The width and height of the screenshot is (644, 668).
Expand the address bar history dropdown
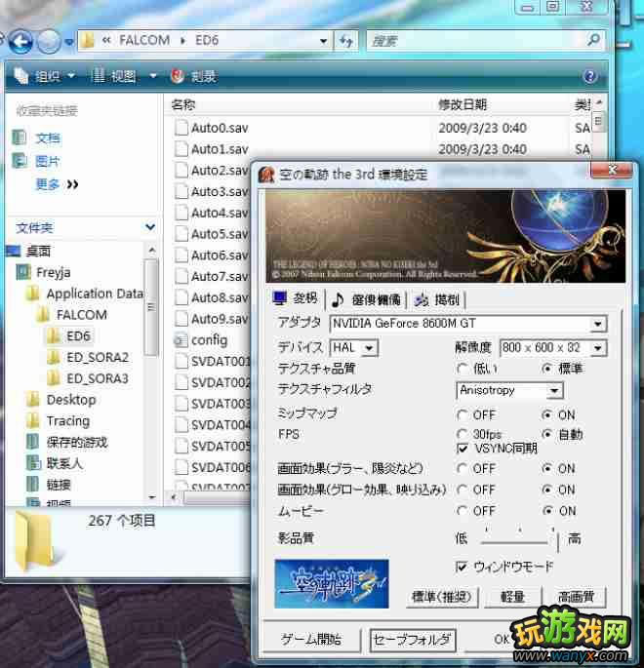tap(324, 41)
